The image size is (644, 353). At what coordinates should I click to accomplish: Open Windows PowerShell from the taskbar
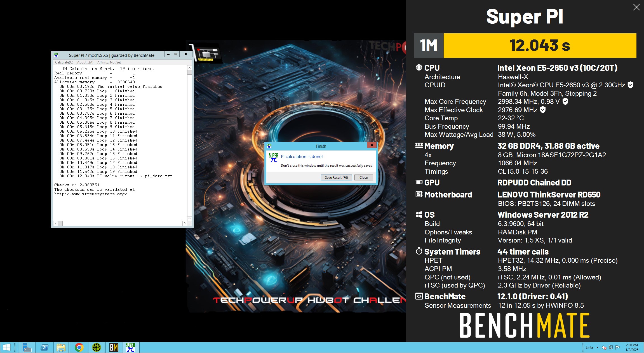point(44,347)
